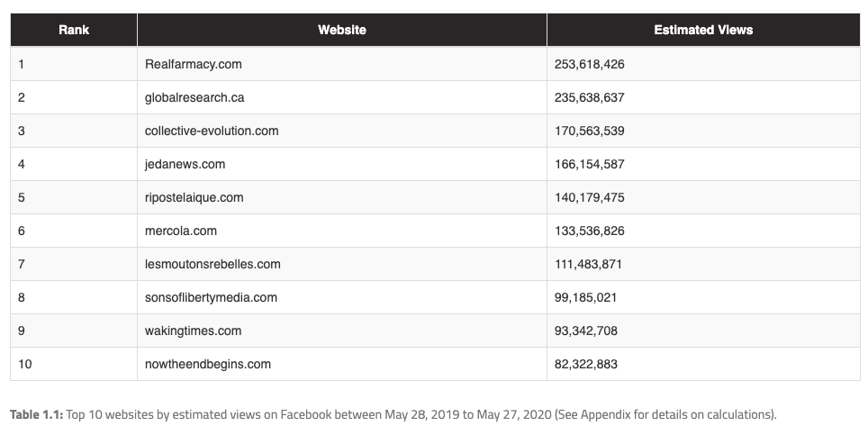Select the Realfarmacy.com website cell
The width and height of the screenshot is (868, 426).
194,64
